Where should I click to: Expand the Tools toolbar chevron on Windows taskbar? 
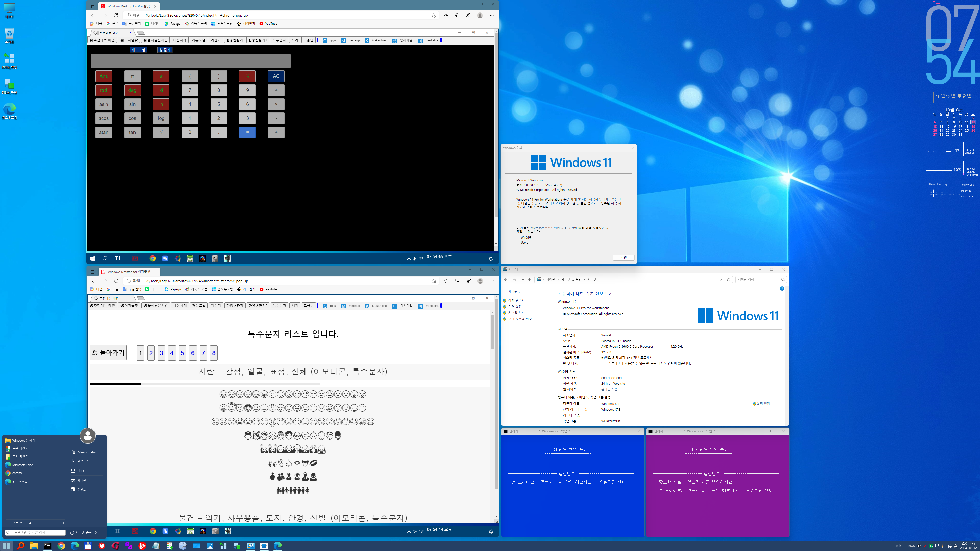(904, 543)
